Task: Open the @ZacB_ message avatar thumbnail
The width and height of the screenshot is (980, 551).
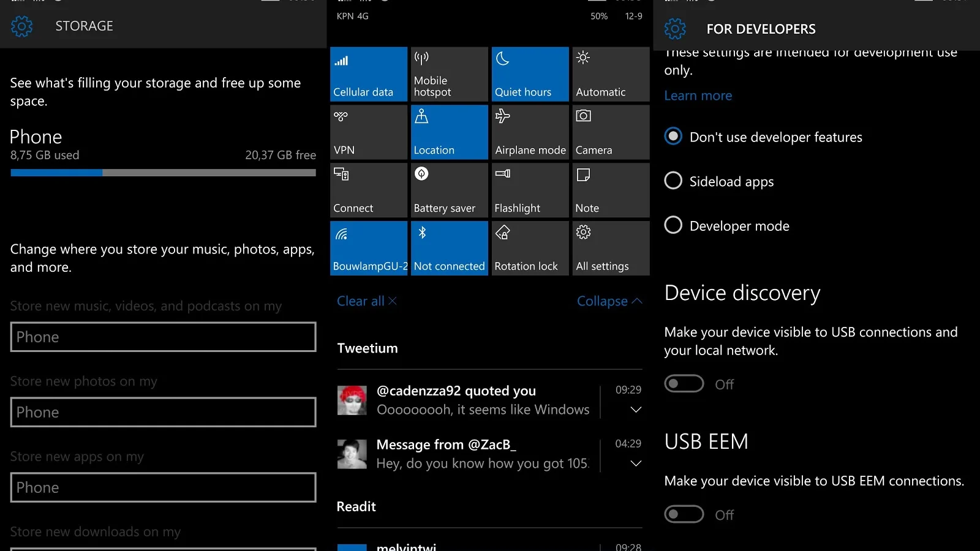Action: coord(352,454)
